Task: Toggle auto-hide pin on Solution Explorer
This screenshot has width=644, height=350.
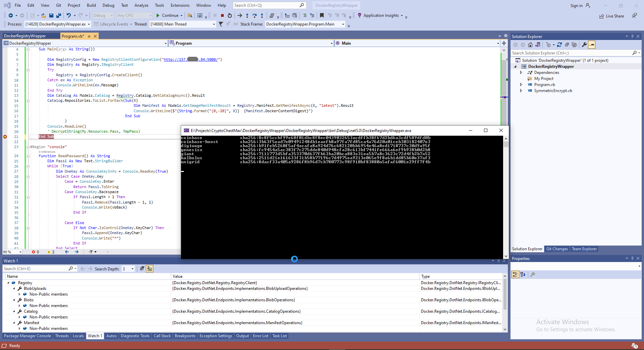Action: pos(632,36)
